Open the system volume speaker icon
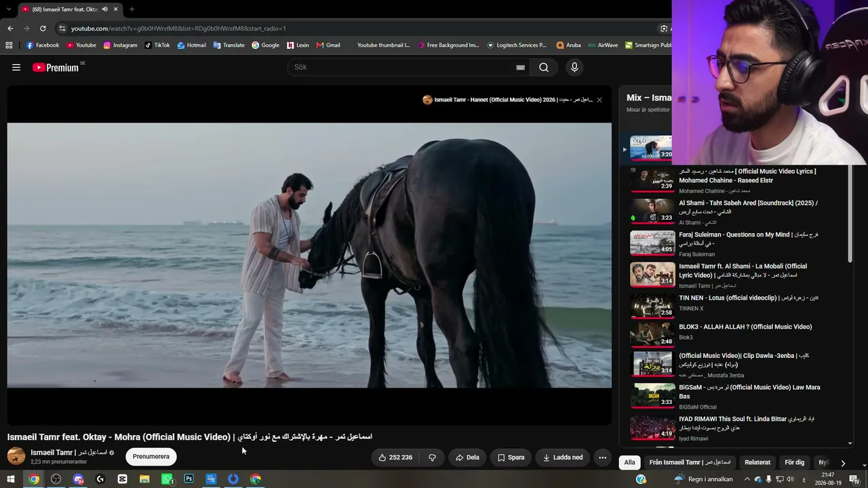The width and height of the screenshot is (868, 488). (x=789, y=479)
